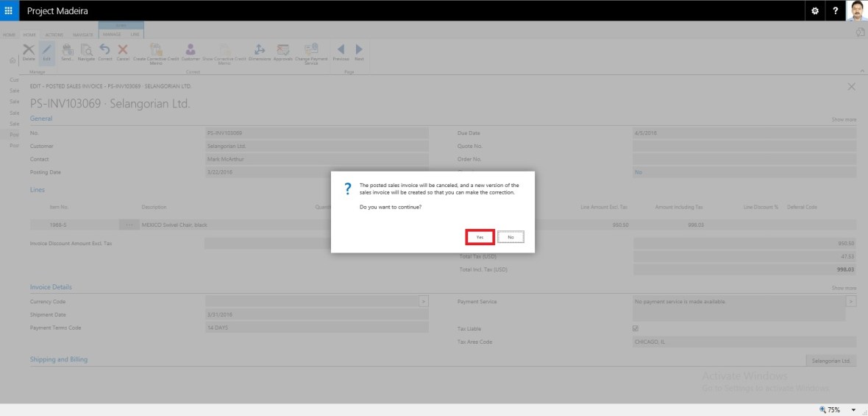Collapse the General section header
This screenshot has width=868, height=416.
pos(41,119)
